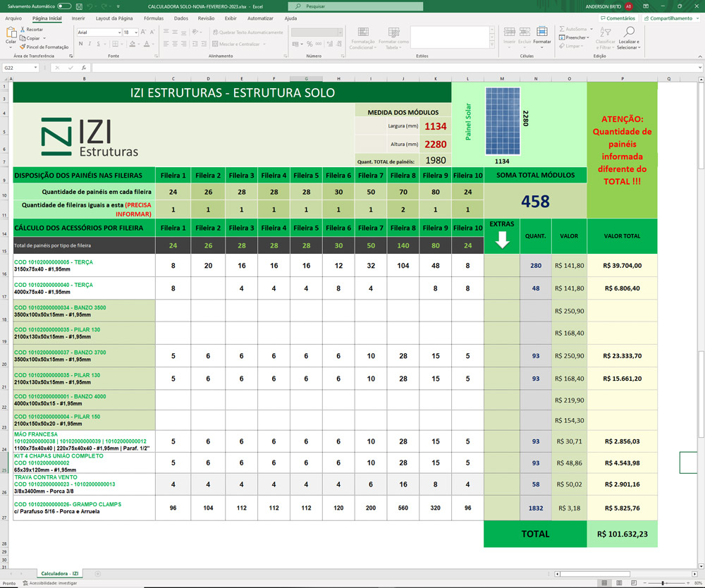Collapse the ribbon with the chevron

pos(700,56)
